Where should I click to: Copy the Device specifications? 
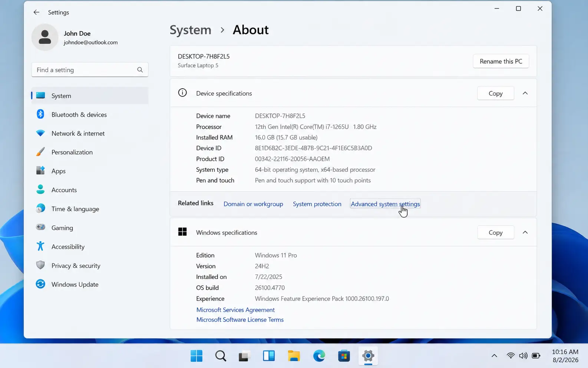tap(496, 93)
